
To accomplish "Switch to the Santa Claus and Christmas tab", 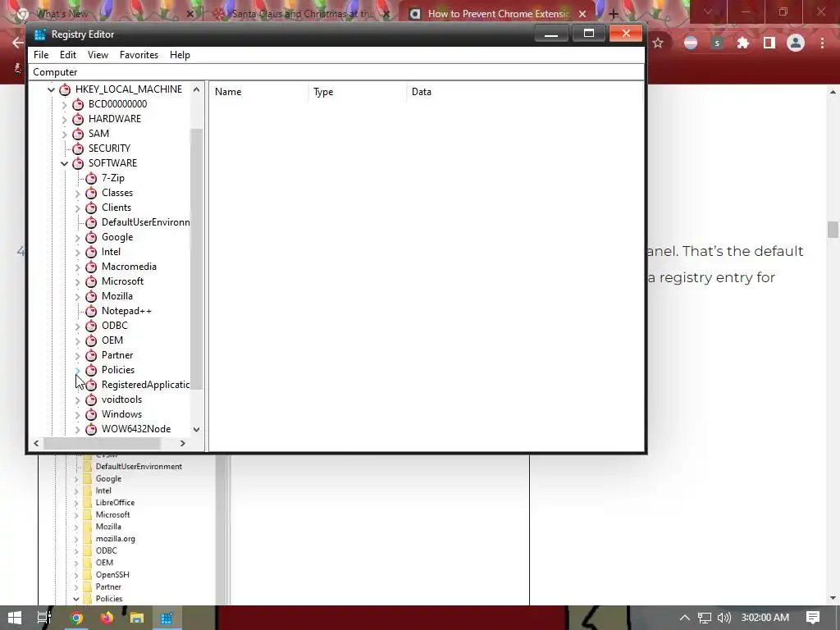I will tap(302, 13).
